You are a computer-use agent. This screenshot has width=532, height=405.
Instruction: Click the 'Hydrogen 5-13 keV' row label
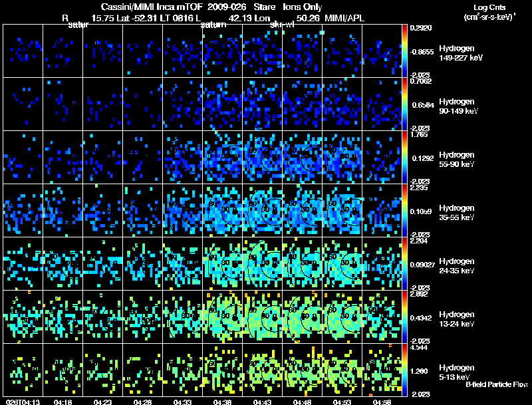pyautogui.click(x=457, y=372)
